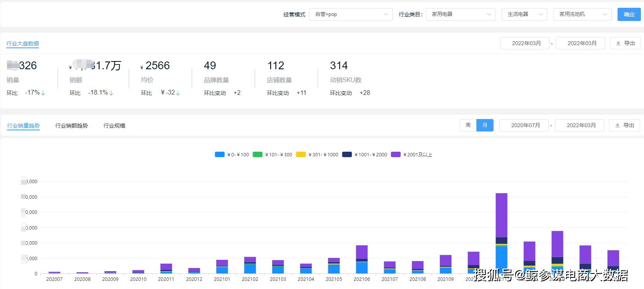Export the trend chart with 导出
Screen dimensions: 644x289
point(625,125)
